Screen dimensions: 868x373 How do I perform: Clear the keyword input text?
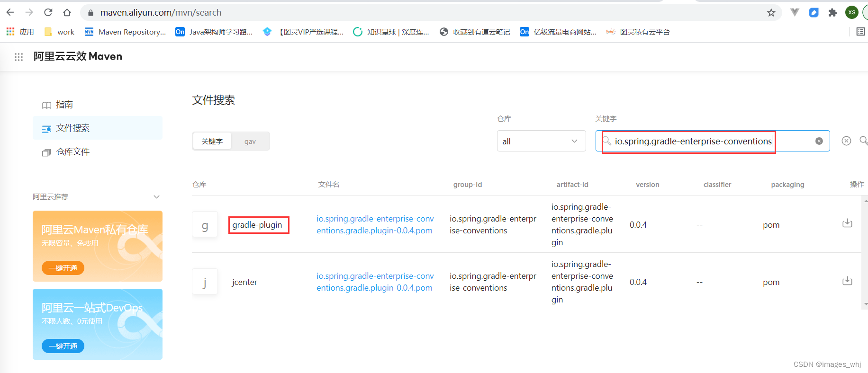(x=819, y=141)
